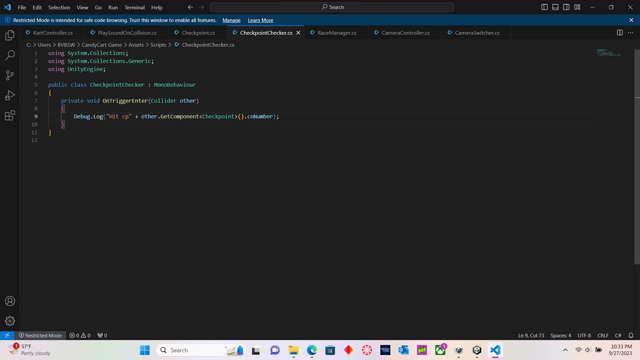Click Restricted Mode in status bar
640x360 pixels.
point(40,335)
